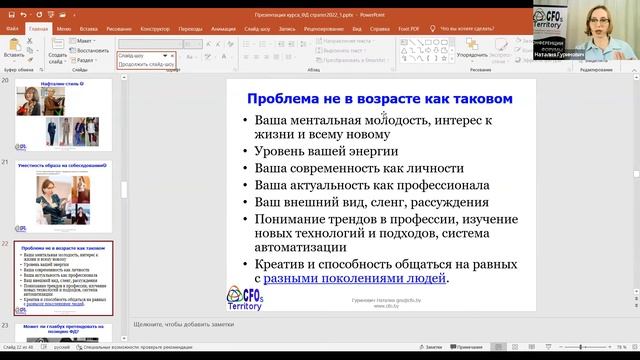Fit the slide to the current window
The height and width of the screenshot is (360, 640).
tap(635, 347)
